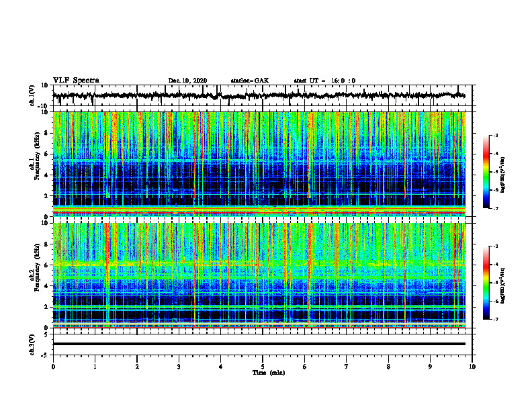Click the 'start UT = 16:0 :0' text

324,81
